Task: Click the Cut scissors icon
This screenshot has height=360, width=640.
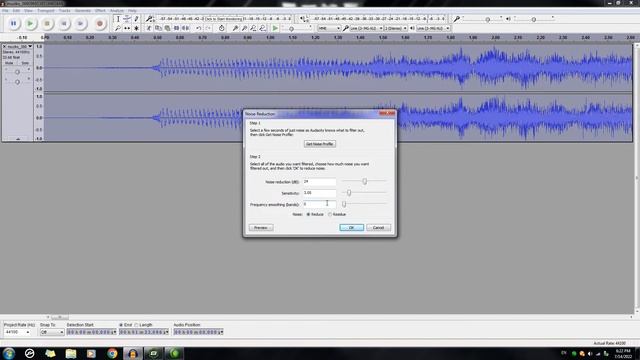Action: 149,28
